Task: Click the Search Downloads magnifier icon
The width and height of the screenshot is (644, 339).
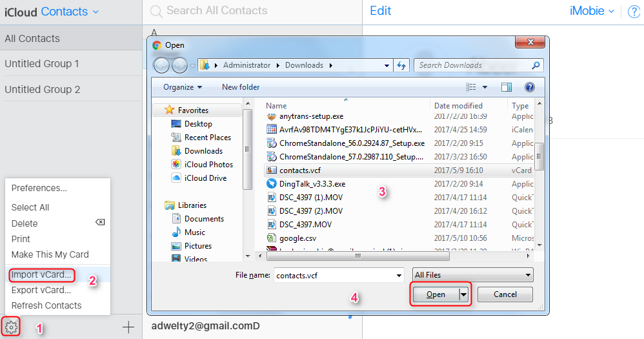Action: [536, 65]
